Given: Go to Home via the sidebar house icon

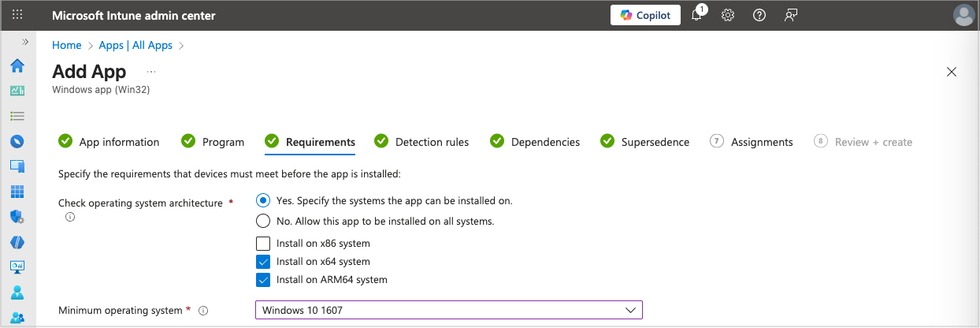Looking at the screenshot, I should 17,65.
